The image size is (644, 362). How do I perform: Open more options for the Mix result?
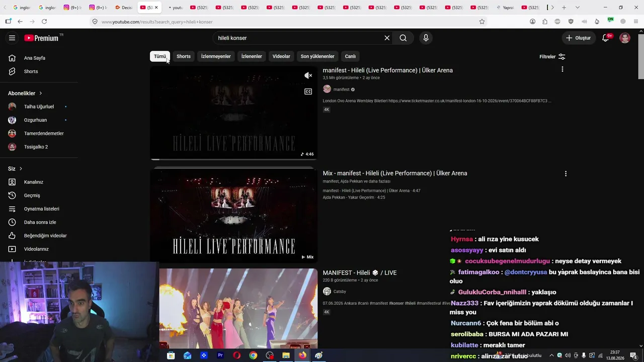[566, 173]
